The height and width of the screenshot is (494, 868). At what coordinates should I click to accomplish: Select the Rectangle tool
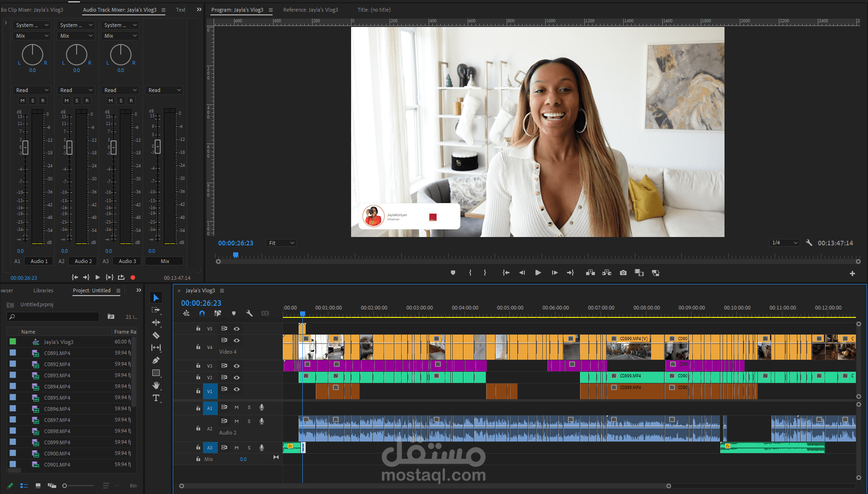tap(156, 373)
